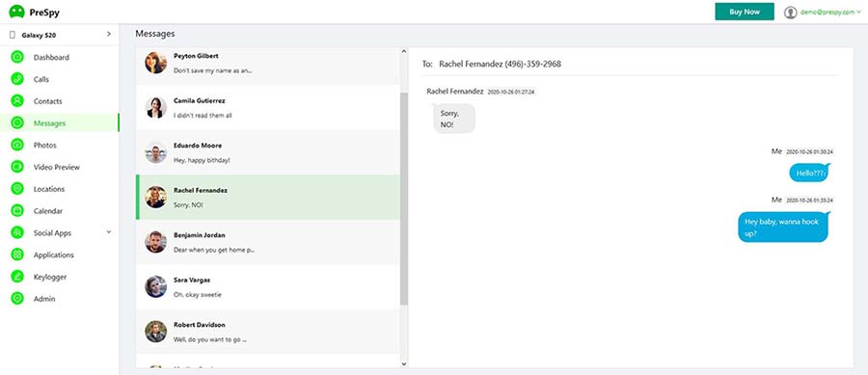Open Sara Vargas's conversation

point(267,287)
